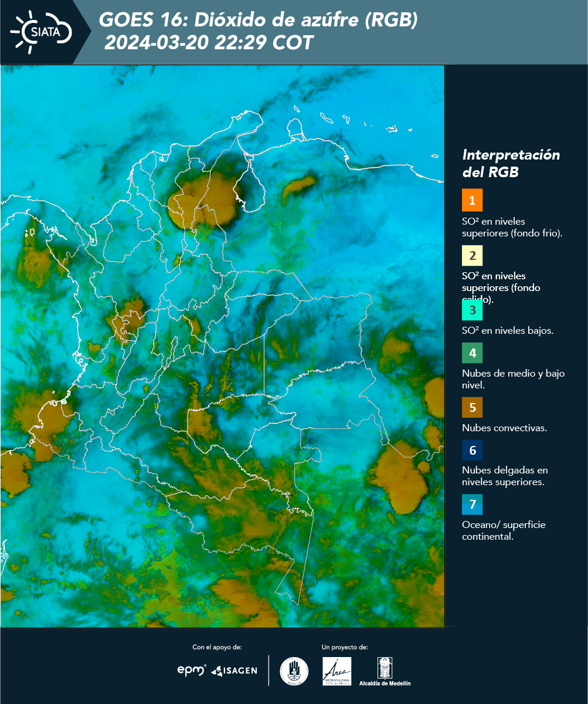Select the green swatch numbered 4

(472, 353)
